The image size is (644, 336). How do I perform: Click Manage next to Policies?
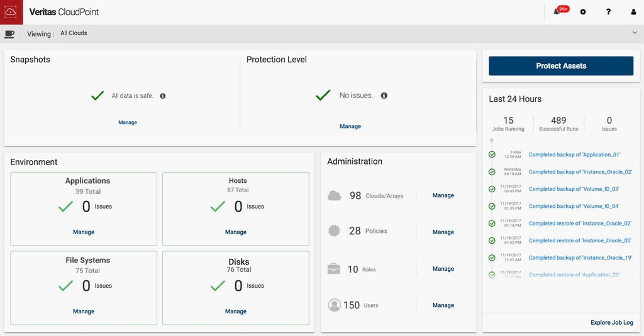tap(443, 232)
